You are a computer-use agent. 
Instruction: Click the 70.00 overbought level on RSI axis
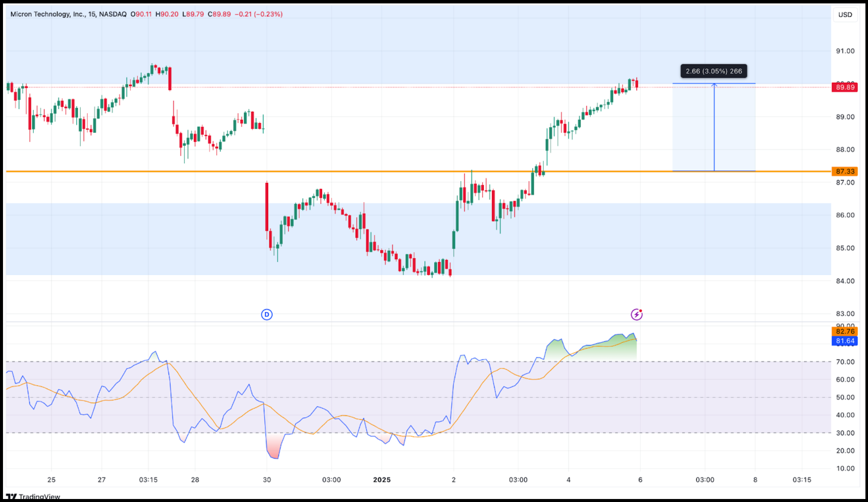pos(845,362)
